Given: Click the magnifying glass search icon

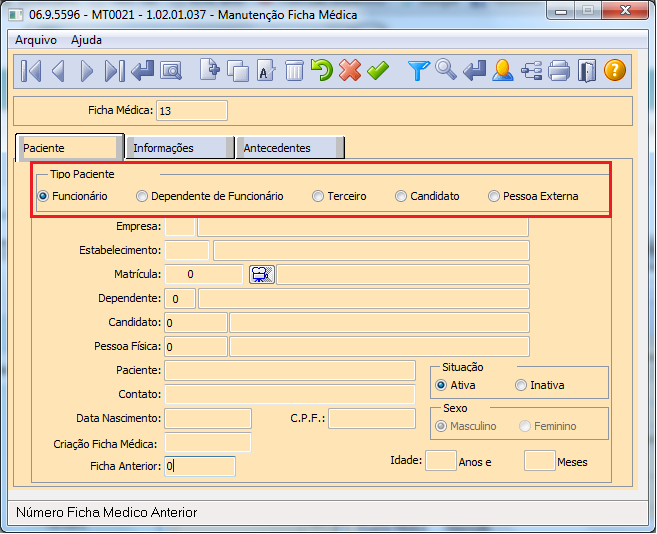Looking at the screenshot, I should 446,70.
